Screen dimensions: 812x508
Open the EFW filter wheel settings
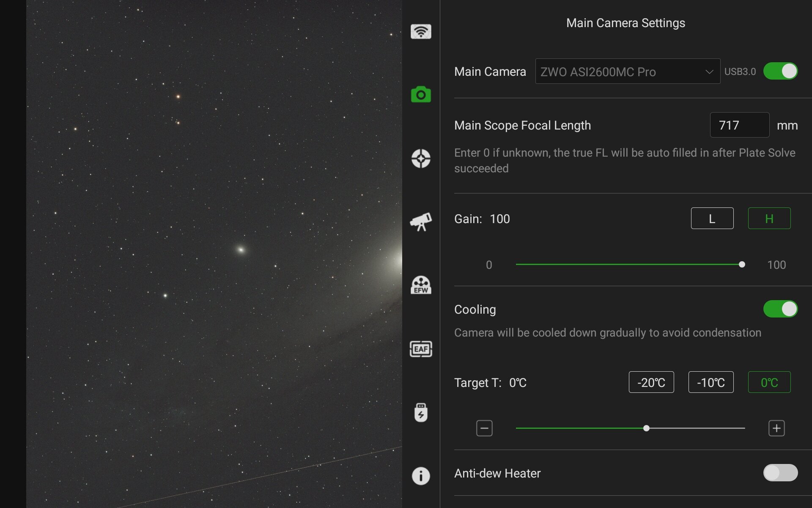421,285
